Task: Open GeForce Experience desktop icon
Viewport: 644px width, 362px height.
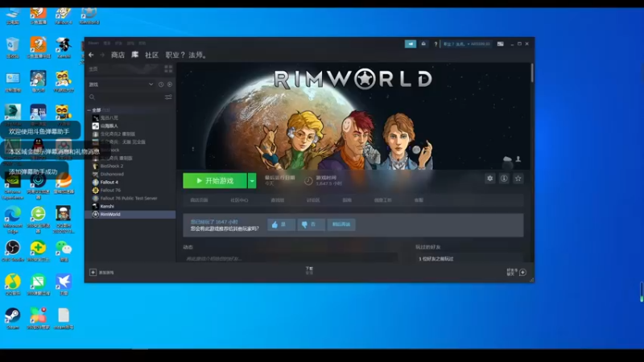Action: (13, 186)
